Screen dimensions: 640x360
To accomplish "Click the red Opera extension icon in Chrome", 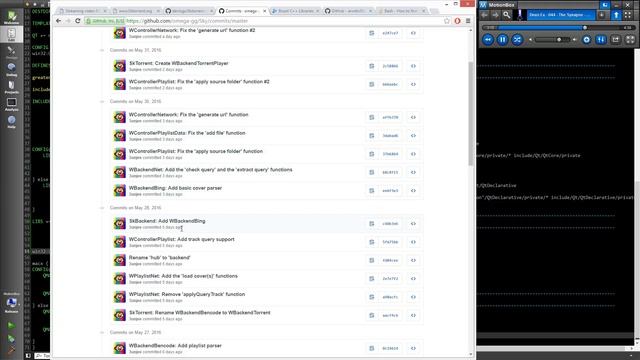I will point(458,21).
